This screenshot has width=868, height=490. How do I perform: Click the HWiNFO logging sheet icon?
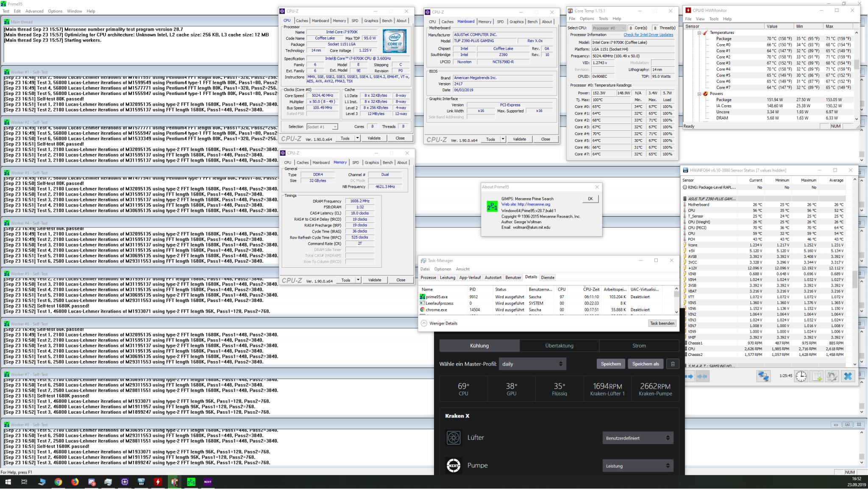point(817,377)
